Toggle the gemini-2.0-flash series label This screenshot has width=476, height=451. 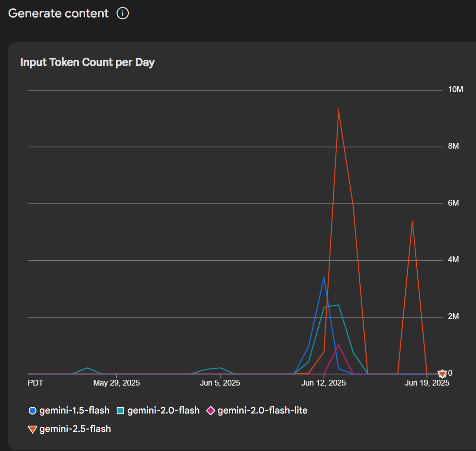(x=163, y=410)
